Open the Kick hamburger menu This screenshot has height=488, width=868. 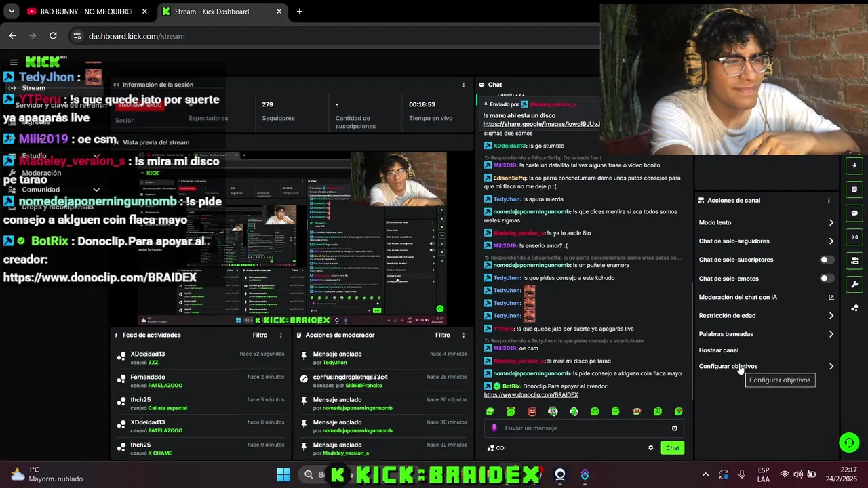pyautogui.click(x=14, y=62)
